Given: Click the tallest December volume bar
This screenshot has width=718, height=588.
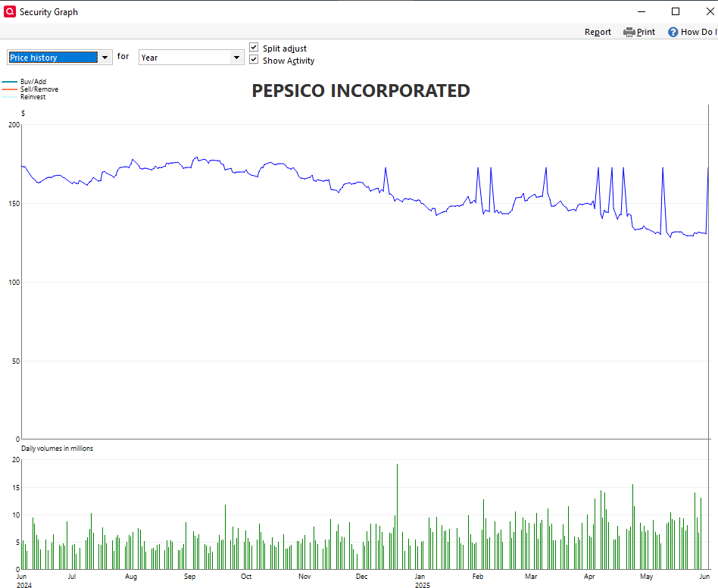Looking at the screenshot, I should point(397,517).
